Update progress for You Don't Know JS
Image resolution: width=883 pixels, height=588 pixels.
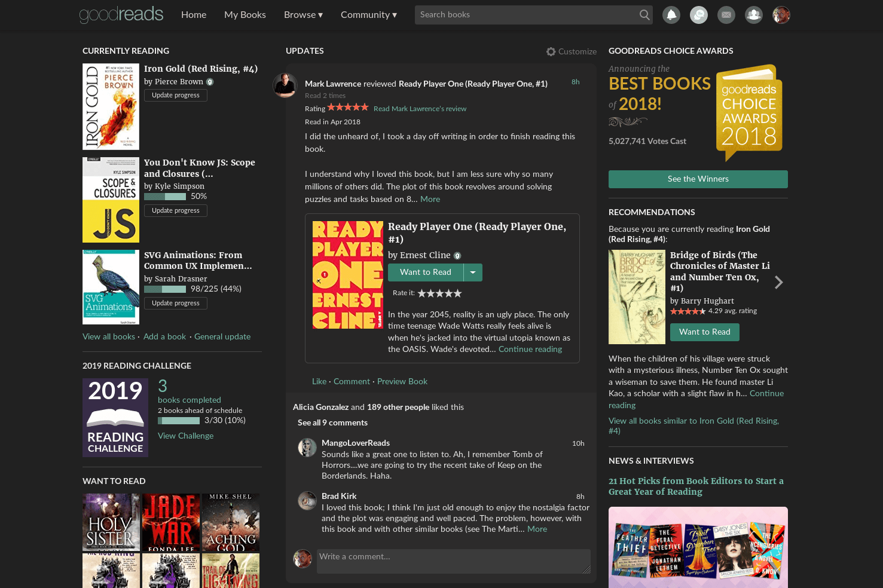pos(176,211)
